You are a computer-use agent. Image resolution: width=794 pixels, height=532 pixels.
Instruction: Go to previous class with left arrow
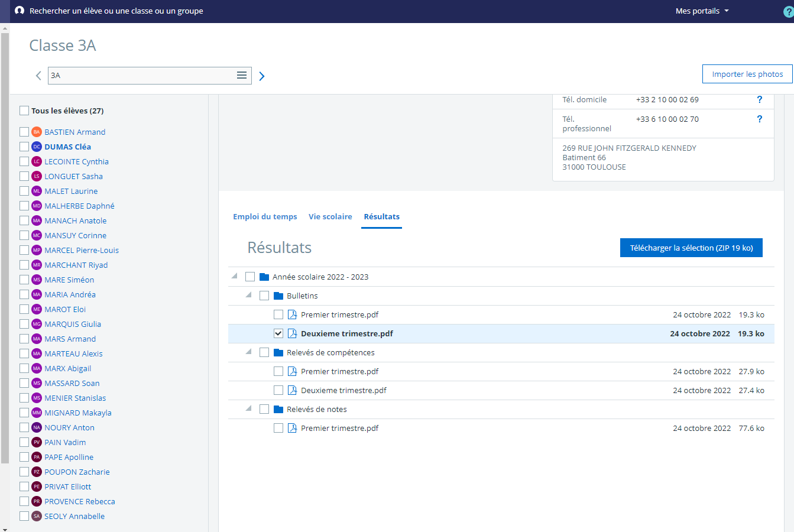[x=38, y=76]
